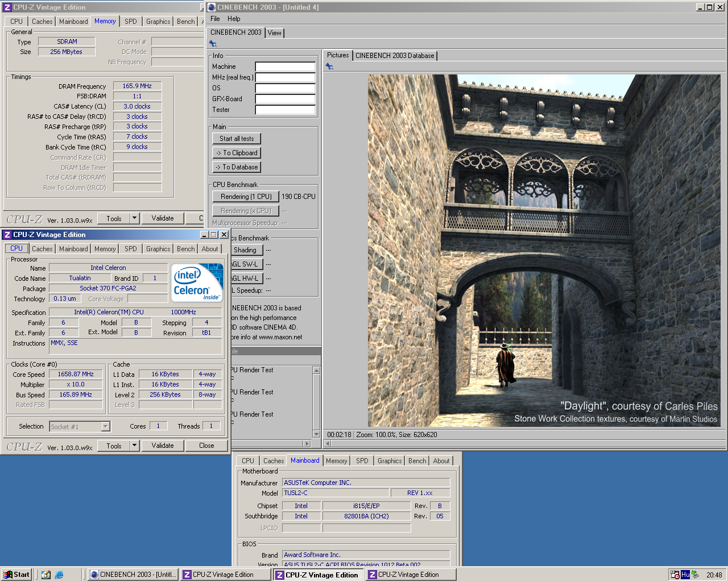728x582 pixels.
Task: Click the console list scroll up arrow
Action: [x=316, y=371]
